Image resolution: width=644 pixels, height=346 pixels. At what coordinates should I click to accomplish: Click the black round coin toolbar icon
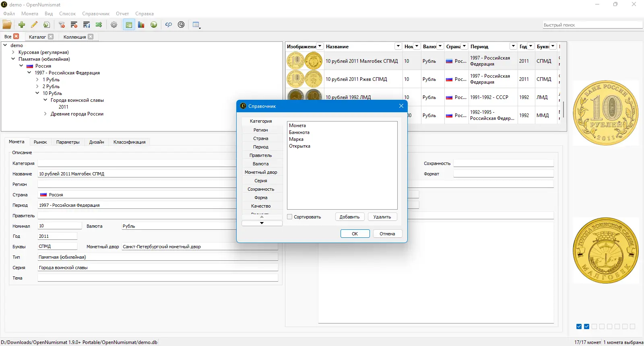[181, 25]
